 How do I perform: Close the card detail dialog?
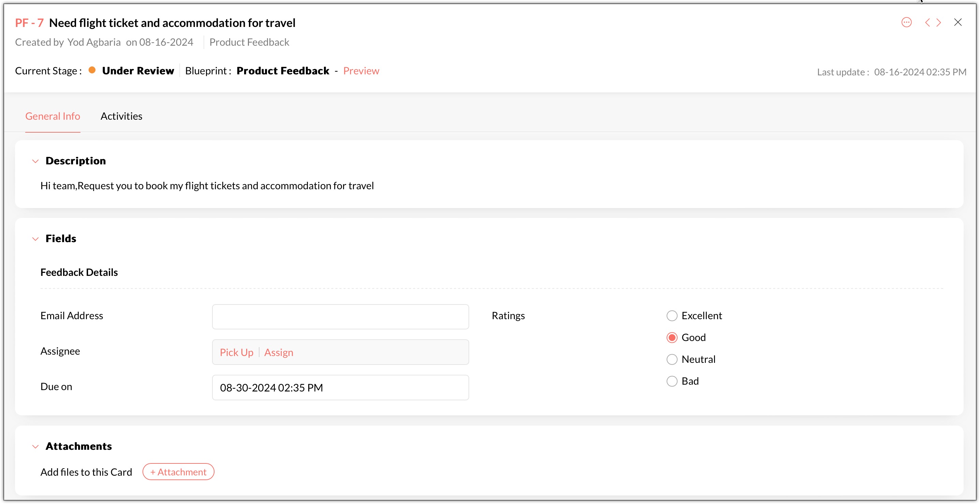[x=957, y=23]
